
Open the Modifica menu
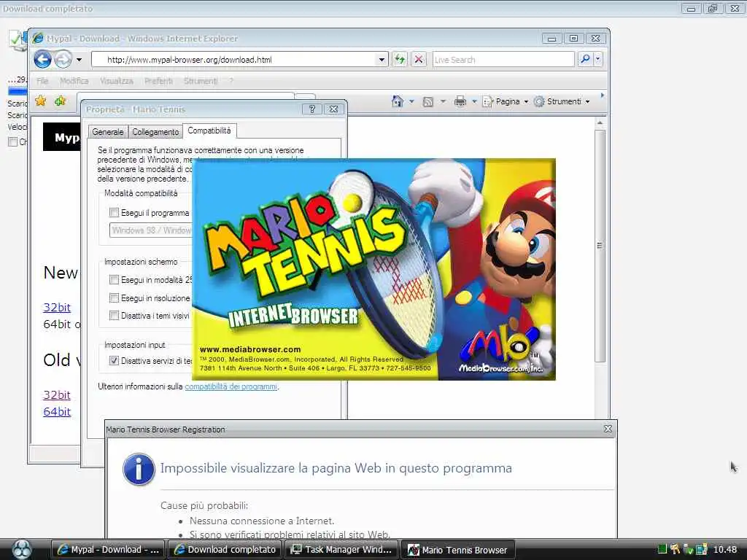point(74,81)
